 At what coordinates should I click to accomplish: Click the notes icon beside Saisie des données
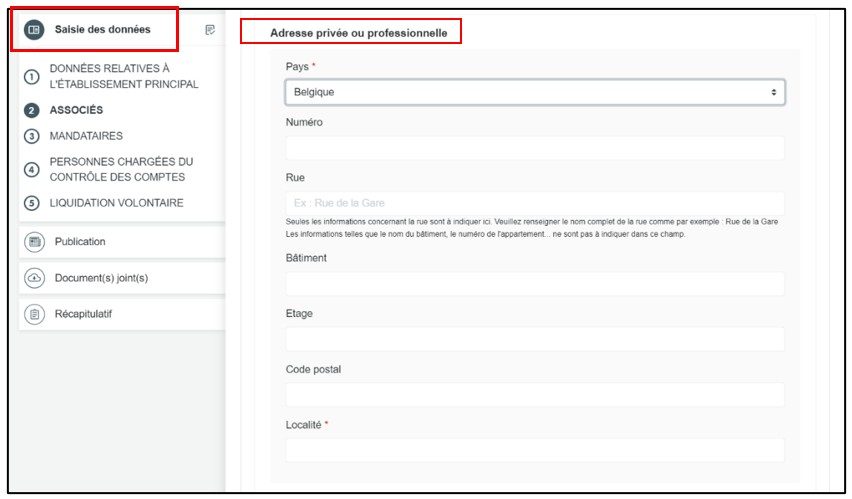(210, 30)
